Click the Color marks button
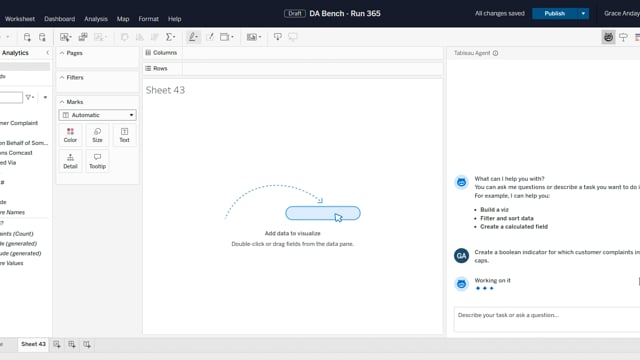The height and width of the screenshot is (360, 640). coord(70,135)
